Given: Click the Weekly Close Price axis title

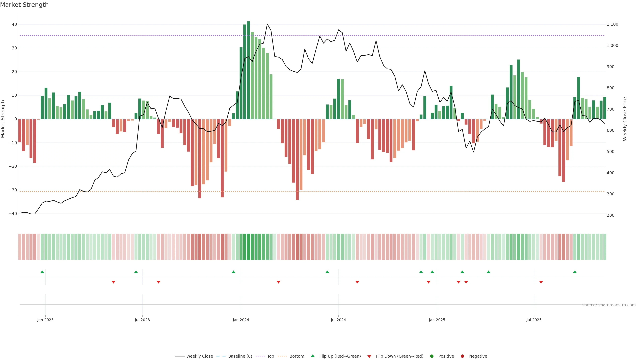Looking at the screenshot, I should 625,119.
